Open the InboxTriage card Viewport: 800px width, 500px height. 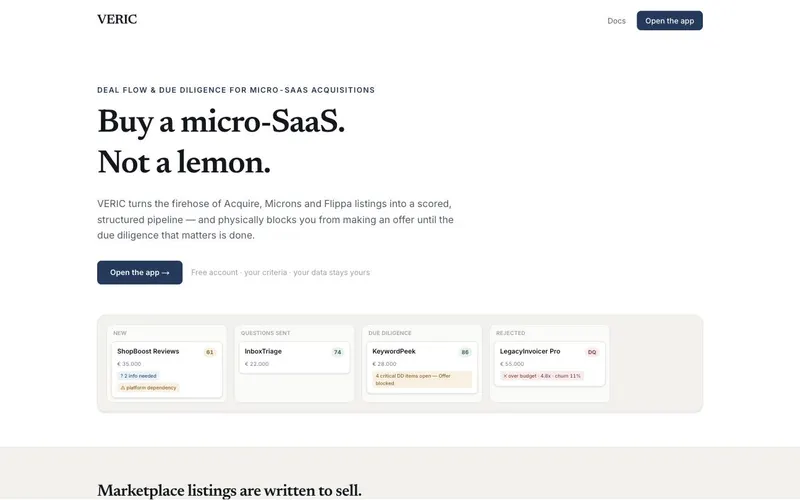click(x=294, y=357)
